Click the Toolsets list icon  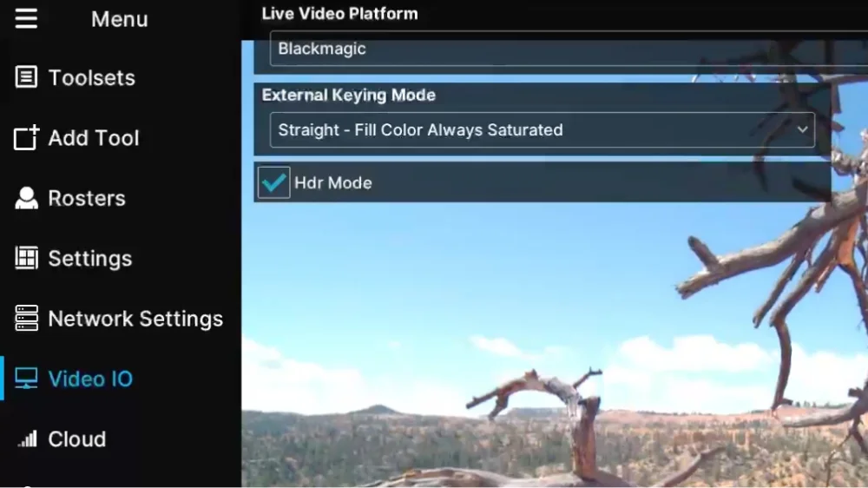click(27, 77)
